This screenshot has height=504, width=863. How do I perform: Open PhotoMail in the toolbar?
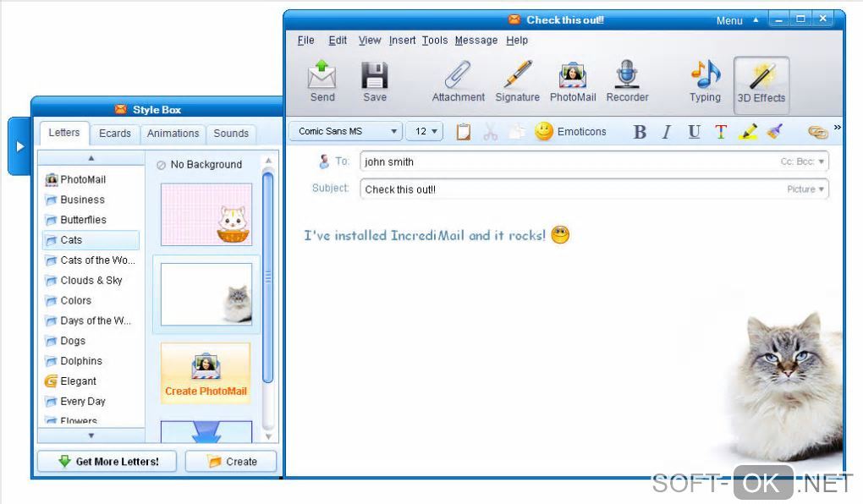click(x=573, y=81)
